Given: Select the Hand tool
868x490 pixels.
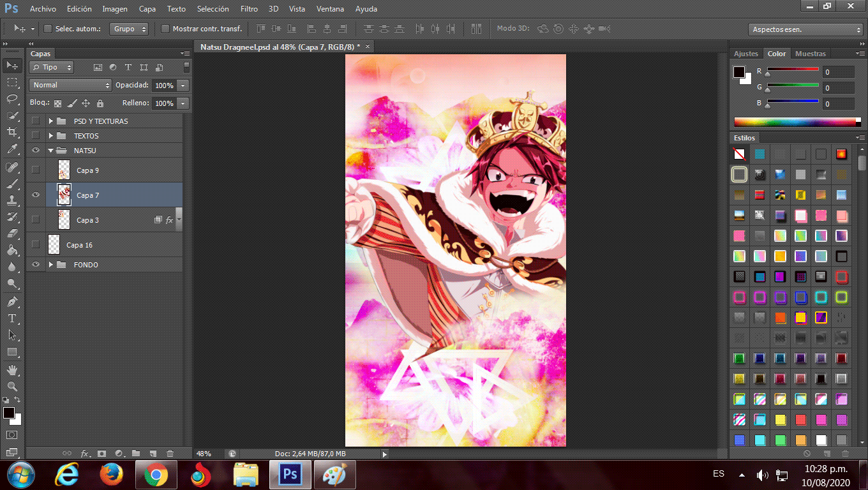Looking at the screenshot, I should [11, 370].
